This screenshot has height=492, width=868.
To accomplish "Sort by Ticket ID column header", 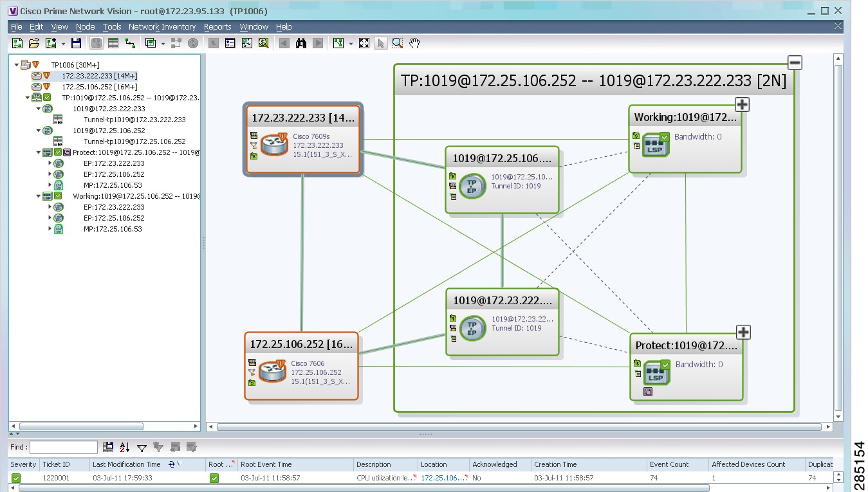I will [64, 464].
